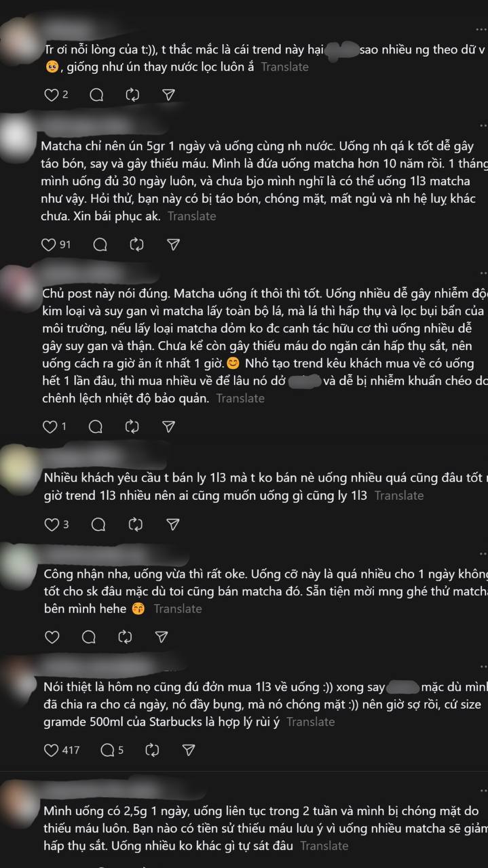Reply to the 'Nhiều khách yêu cầu' comment
This screenshot has height=868, width=488.
pos(98,524)
